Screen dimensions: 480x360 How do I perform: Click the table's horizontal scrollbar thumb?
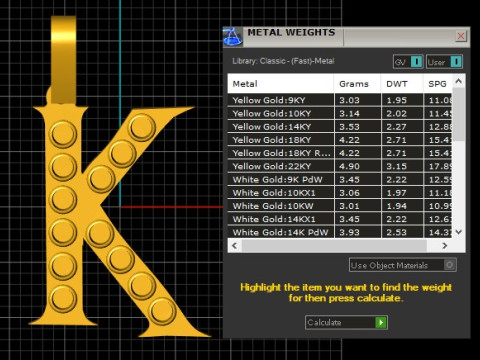[x=334, y=246]
